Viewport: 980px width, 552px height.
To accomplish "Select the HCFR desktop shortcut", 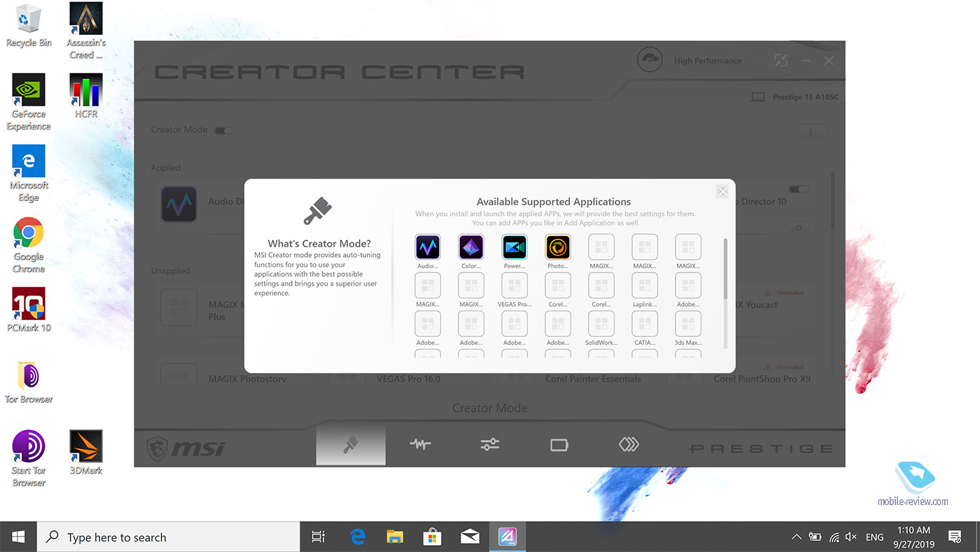I will [86, 97].
